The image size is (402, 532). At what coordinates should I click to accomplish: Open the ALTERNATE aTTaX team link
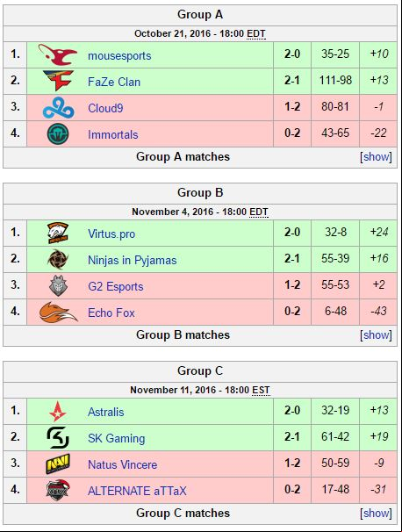137,491
